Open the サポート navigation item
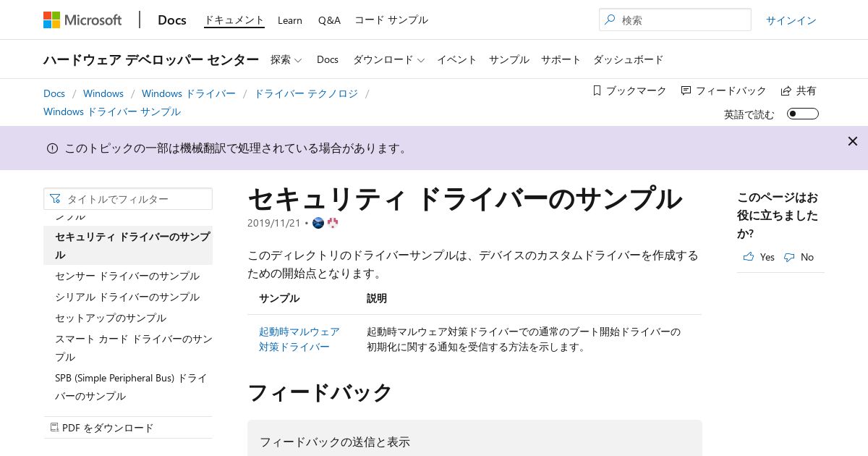The height and width of the screenshot is (456, 868). (x=561, y=59)
